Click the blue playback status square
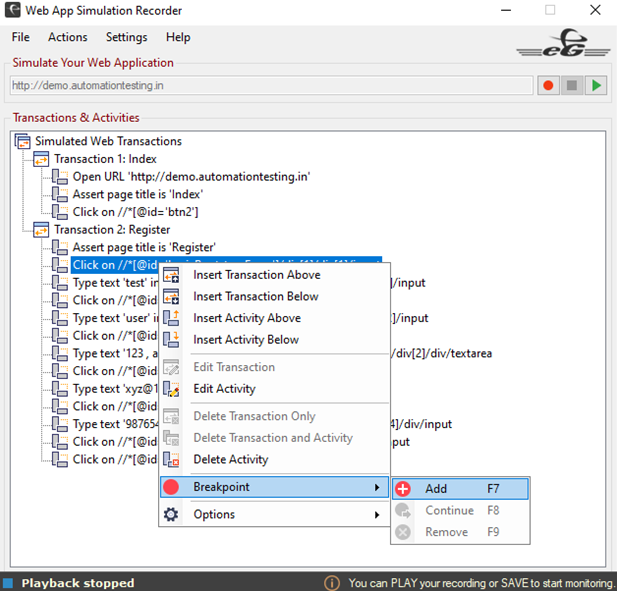 pyautogui.click(x=8, y=583)
